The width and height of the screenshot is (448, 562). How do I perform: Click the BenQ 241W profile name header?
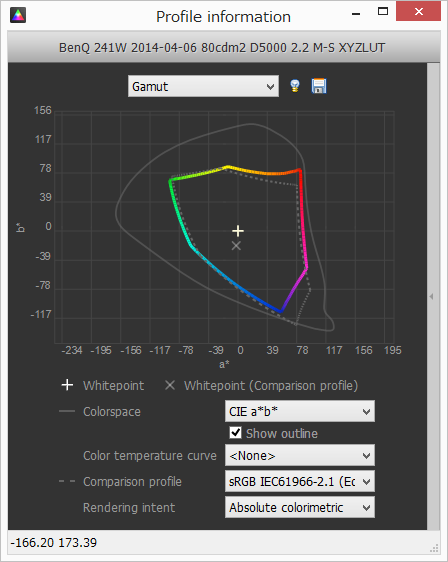pos(222,48)
